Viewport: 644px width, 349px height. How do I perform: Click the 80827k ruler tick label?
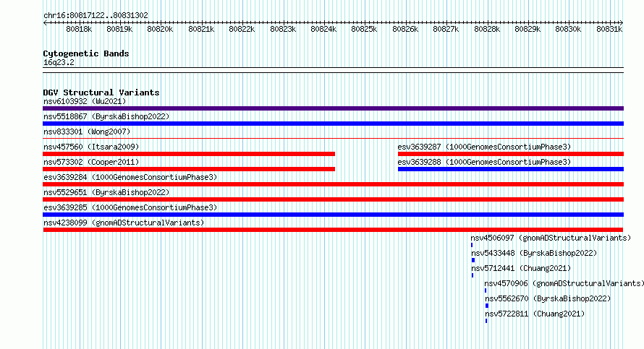[446, 29]
